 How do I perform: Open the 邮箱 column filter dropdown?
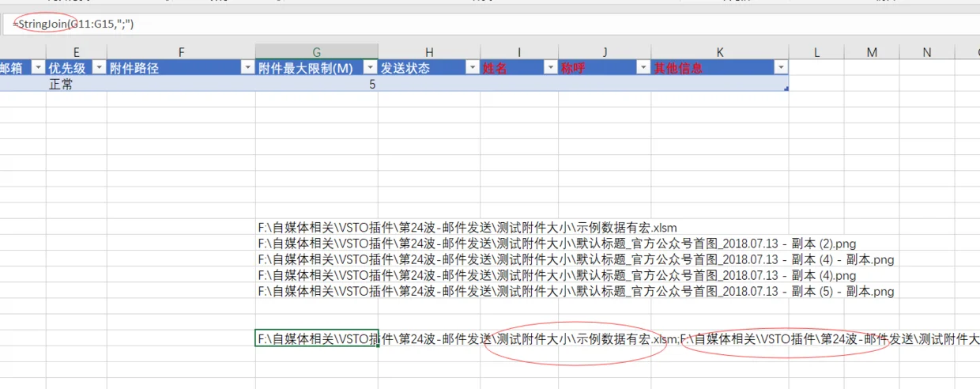(x=39, y=68)
